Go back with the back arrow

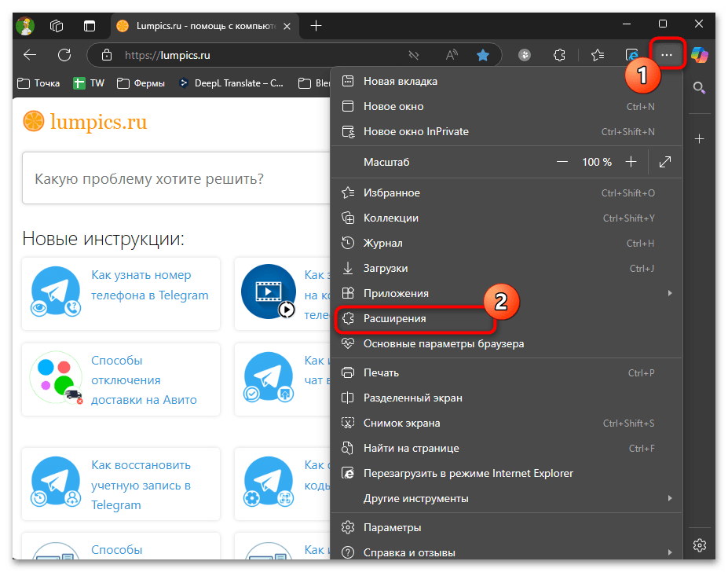(x=30, y=55)
